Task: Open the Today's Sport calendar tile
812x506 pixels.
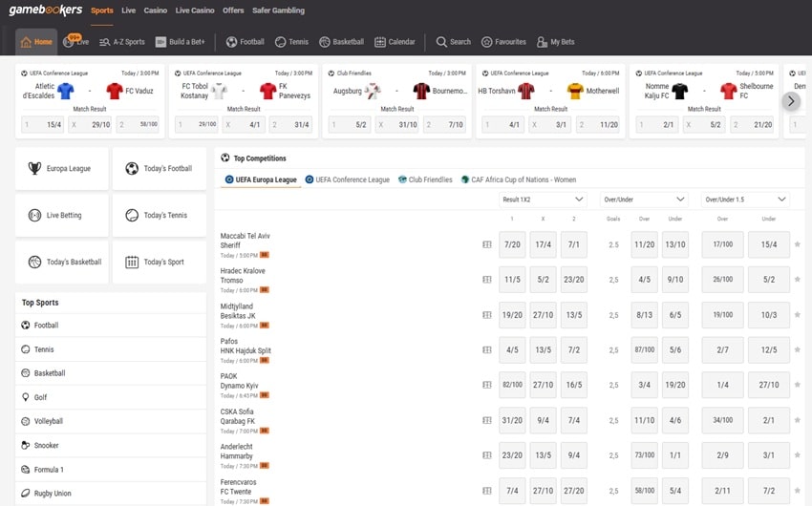Action: [159, 262]
